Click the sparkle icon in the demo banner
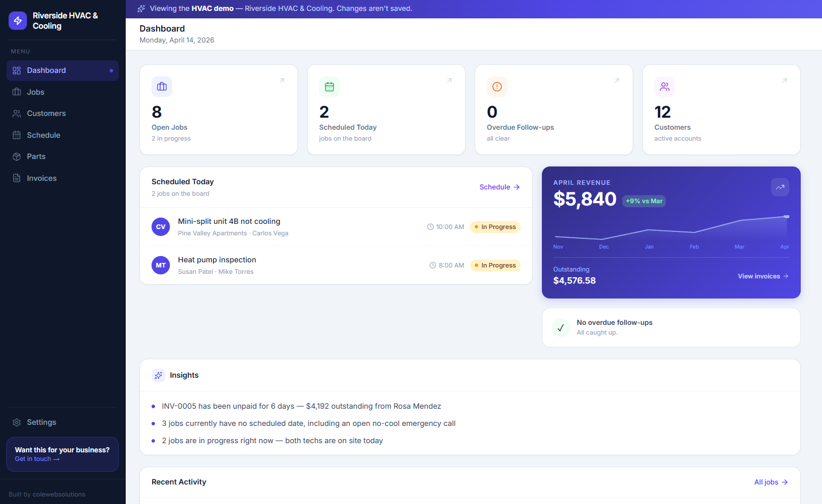 tap(141, 9)
